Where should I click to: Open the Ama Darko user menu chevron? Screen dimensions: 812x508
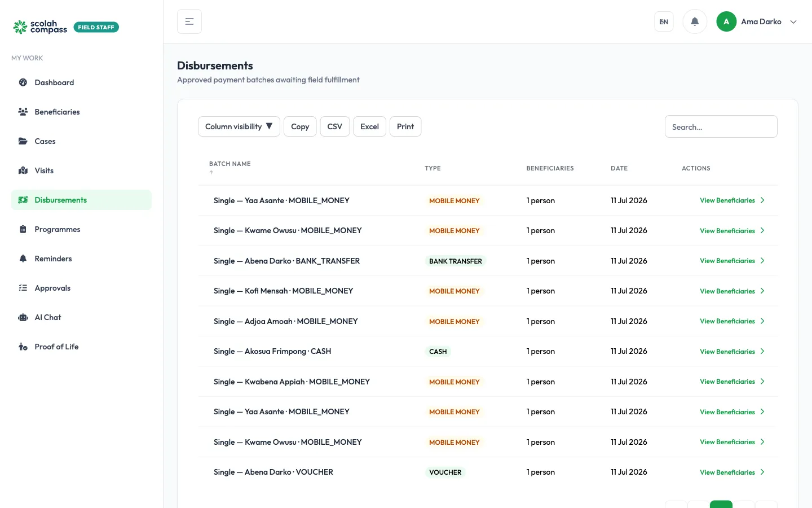pos(793,21)
